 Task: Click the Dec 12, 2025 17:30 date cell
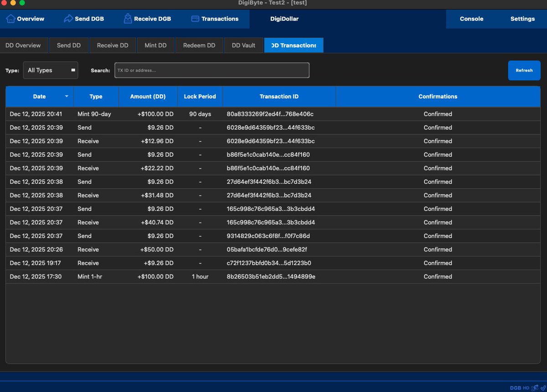pyautogui.click(x=36, y=276)
